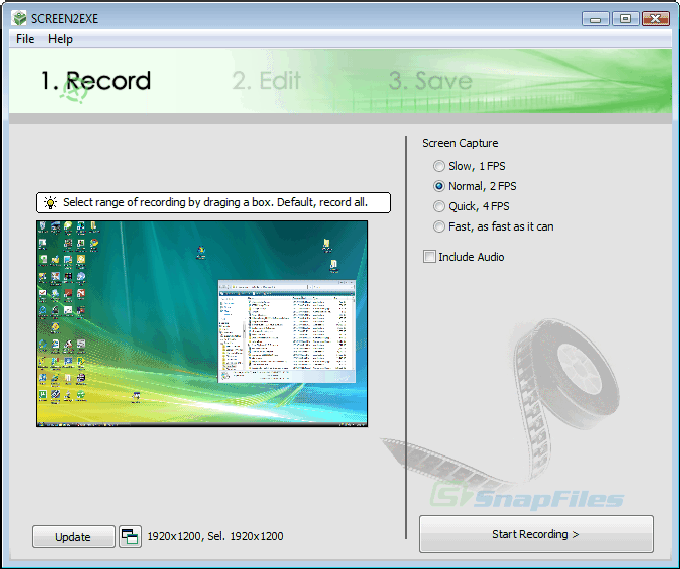Click the Select range of recording hint text

(216, 202)
